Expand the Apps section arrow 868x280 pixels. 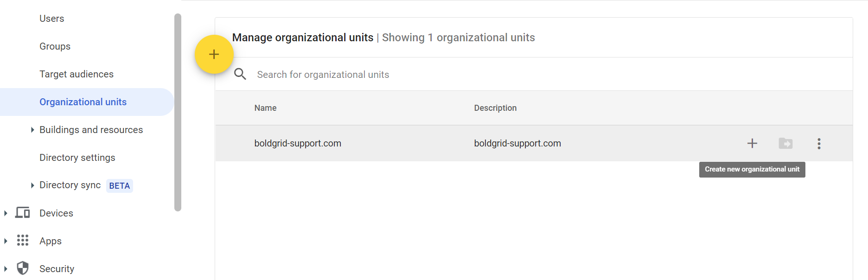6,241
